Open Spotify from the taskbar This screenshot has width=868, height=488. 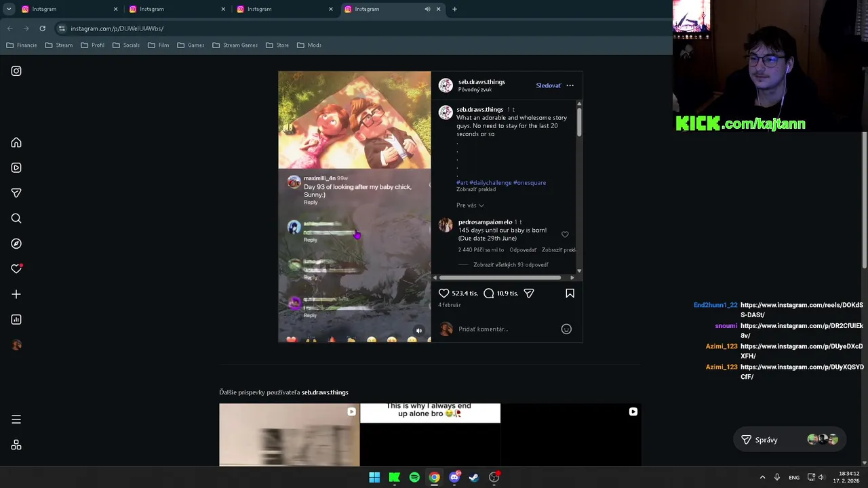(414, 478)
